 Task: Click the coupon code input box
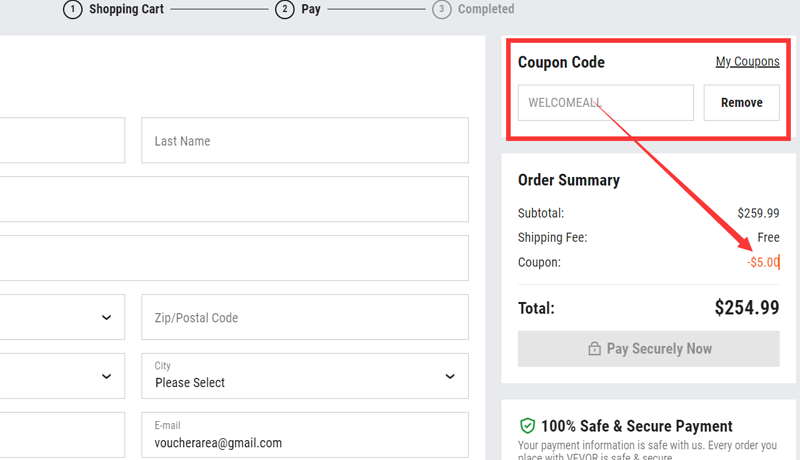pyautogui.click(x=605, y=103)
